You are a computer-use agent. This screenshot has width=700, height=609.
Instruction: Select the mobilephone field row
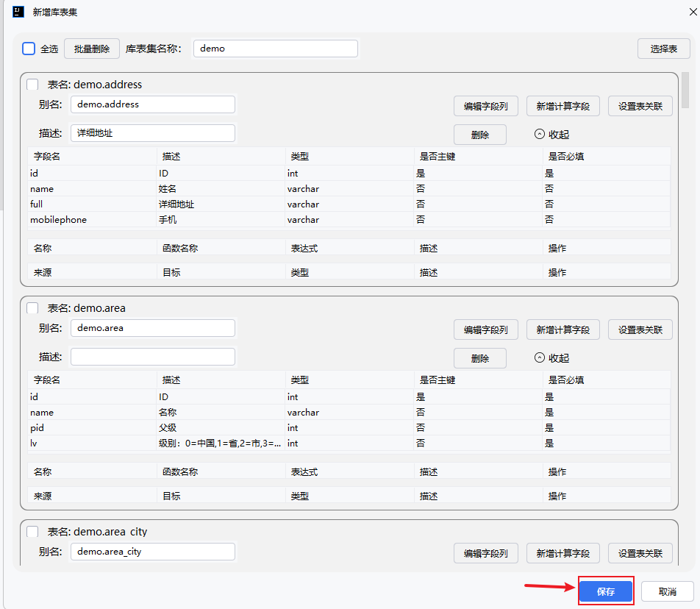point(349,220)
